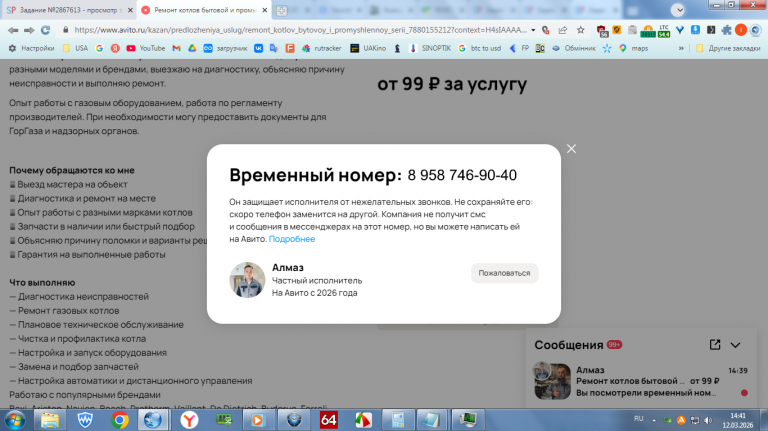Open the address bar dropdown arrow
The width and height of the screenshot is (768, 431).
click(533, 30)
